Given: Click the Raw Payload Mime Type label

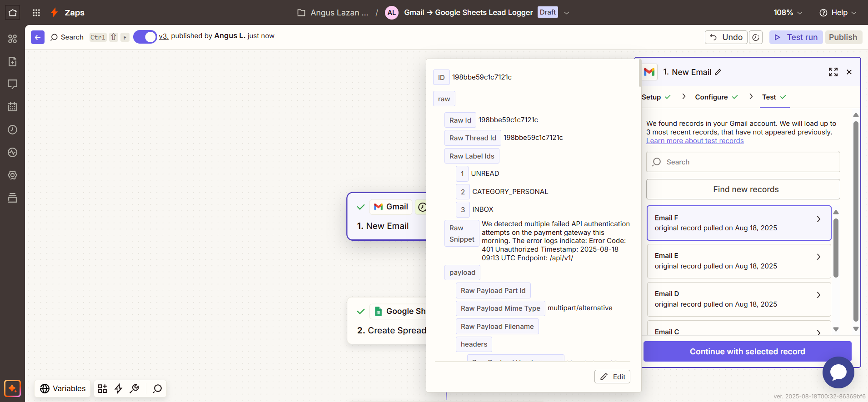Looking at the screenshot, I should [500, 308].
